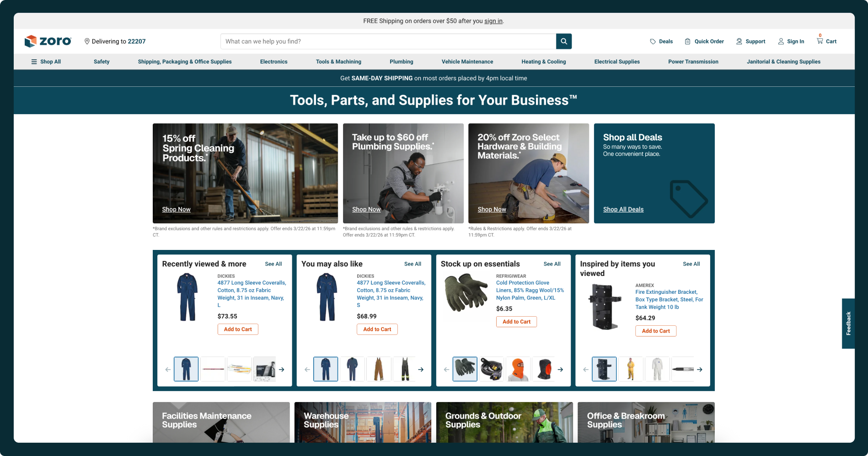Open Grounds & Outdoor Supplies card

click(x=504, y=422)
